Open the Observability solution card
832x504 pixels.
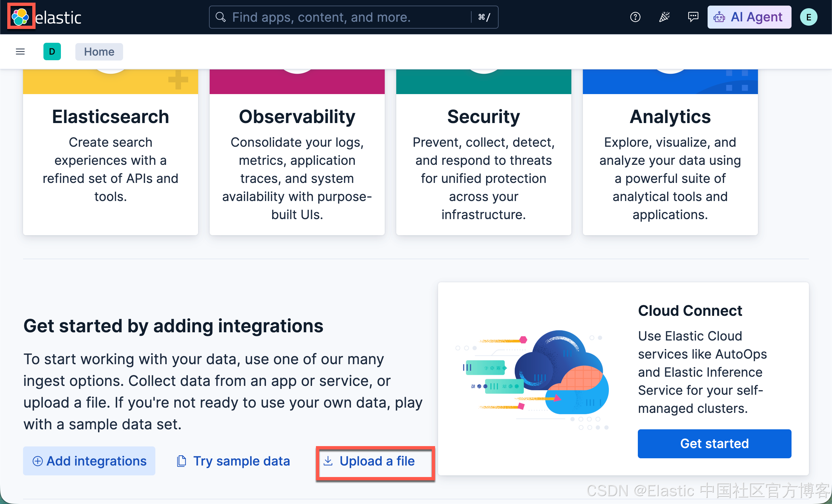point(297,152)
